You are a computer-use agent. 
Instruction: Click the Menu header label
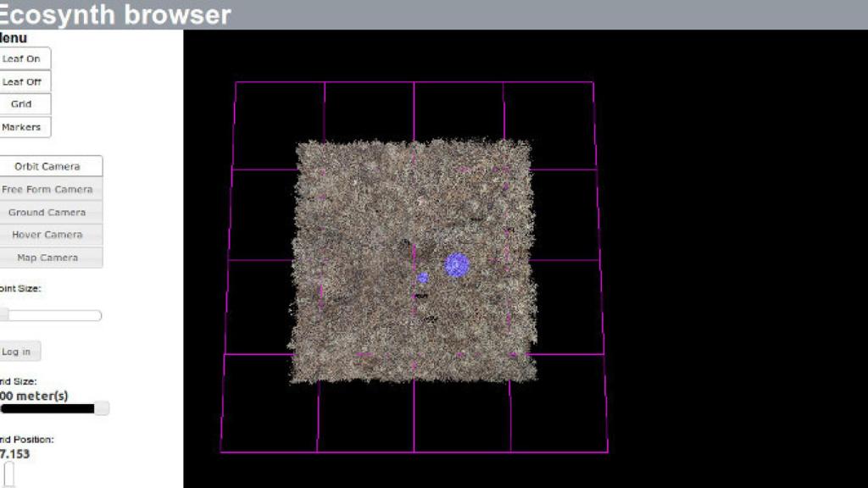13,37
